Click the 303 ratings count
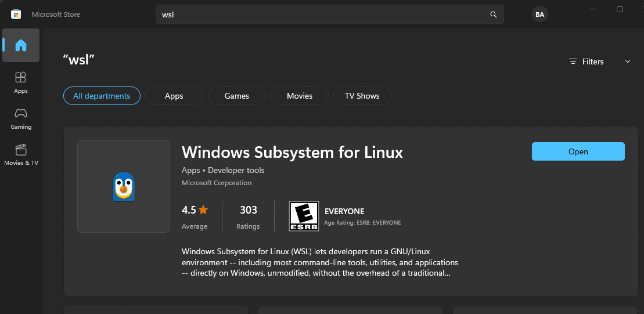The image size is (644, 314). click(x=249, y=210)
